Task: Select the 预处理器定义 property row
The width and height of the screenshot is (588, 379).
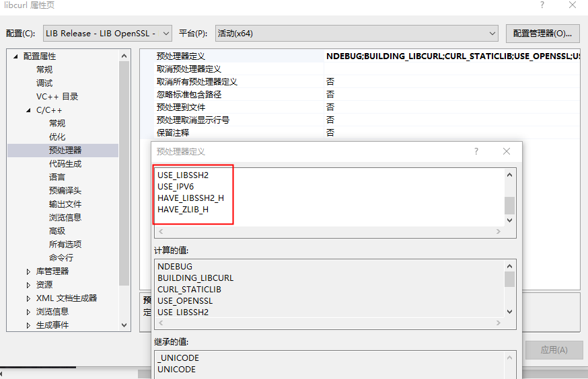Action: 360,56
